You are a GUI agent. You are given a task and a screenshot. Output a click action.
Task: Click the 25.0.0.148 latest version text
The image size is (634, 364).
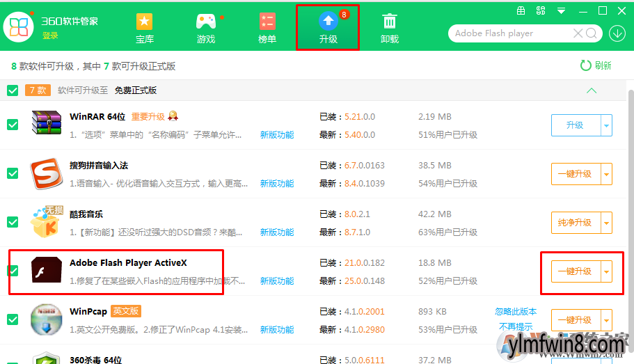(x=365, y=280)
